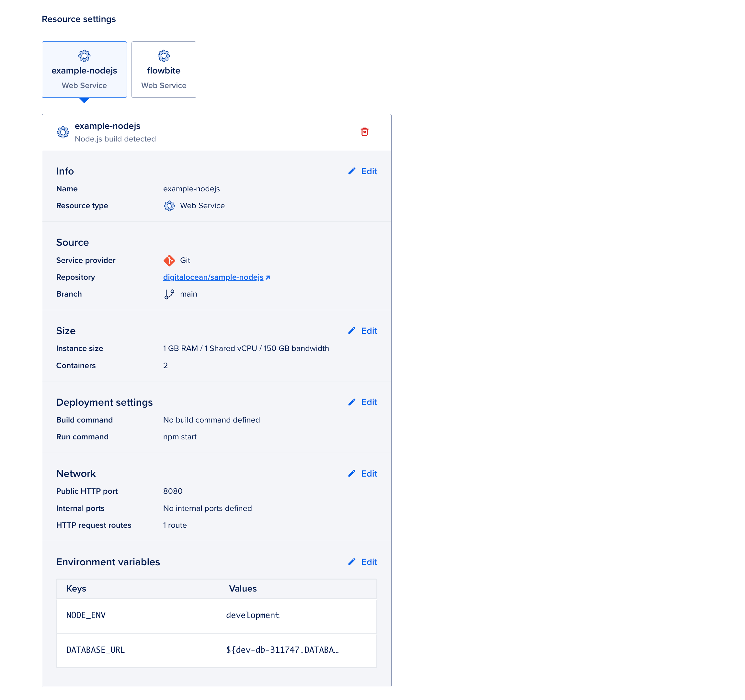Click the gear icon on example-nodejs card

[84, 55]
